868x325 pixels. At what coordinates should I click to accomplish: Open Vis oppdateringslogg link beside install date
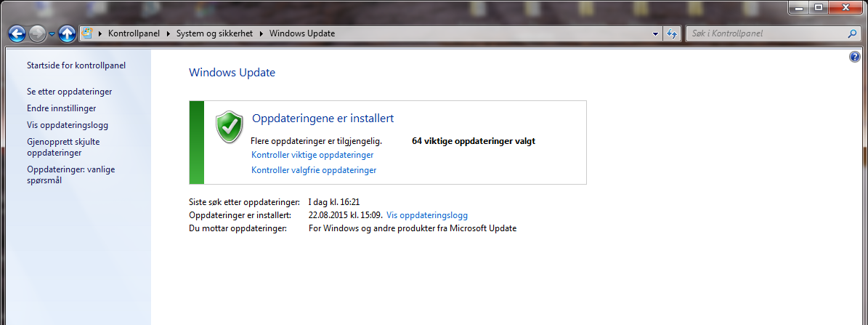point(427,214)
